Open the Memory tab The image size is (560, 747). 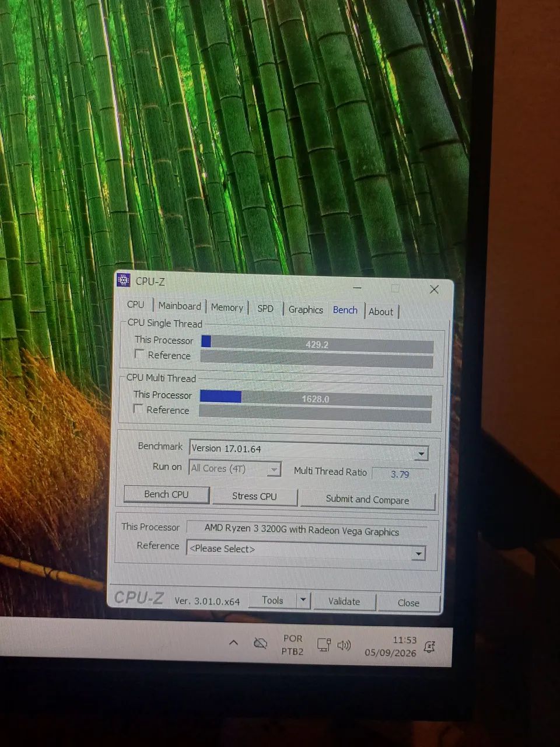click(x=227, y=307)
